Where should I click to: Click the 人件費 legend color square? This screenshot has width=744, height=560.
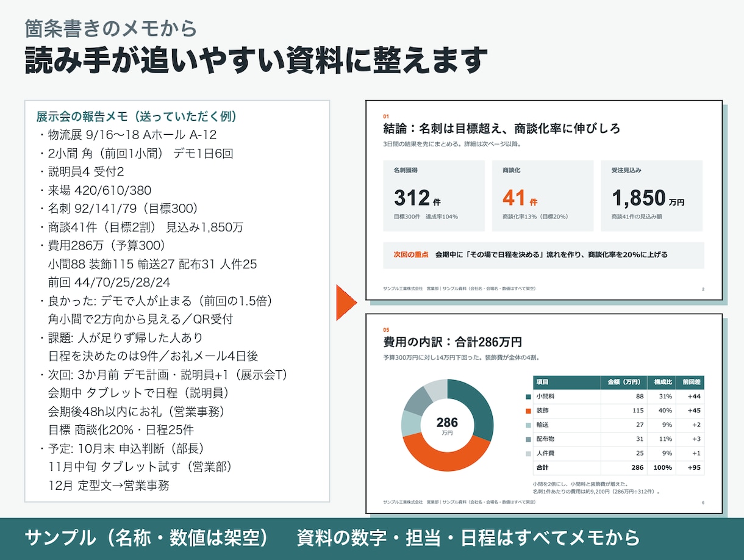coord(528,454)
